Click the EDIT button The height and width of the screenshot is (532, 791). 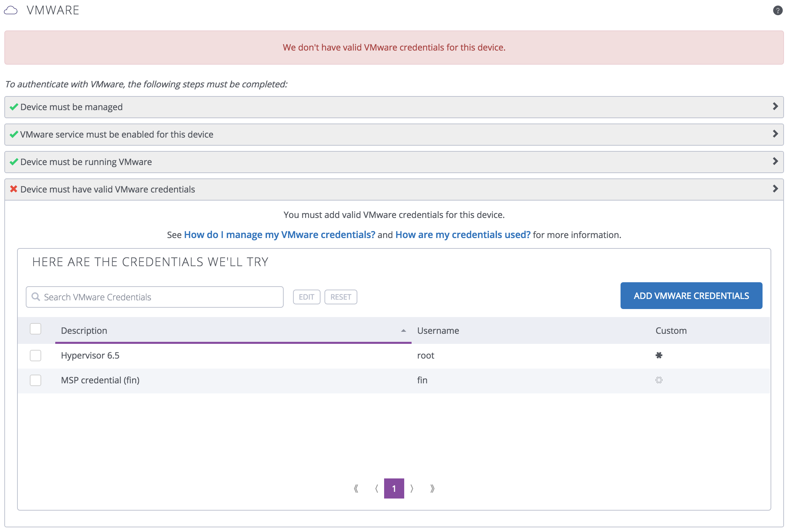[x=306, y=297]
